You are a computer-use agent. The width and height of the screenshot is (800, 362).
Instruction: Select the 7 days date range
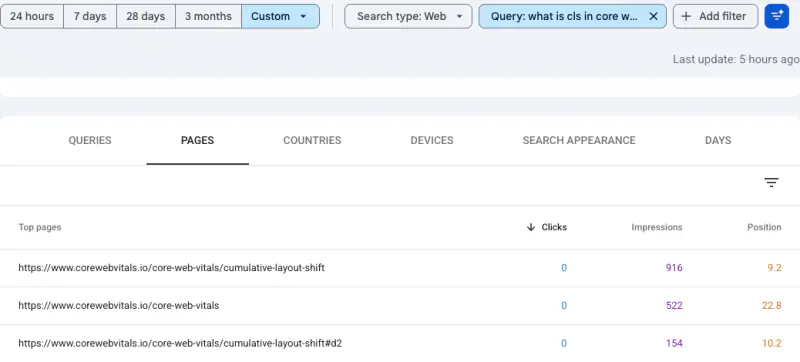point(90,16)
